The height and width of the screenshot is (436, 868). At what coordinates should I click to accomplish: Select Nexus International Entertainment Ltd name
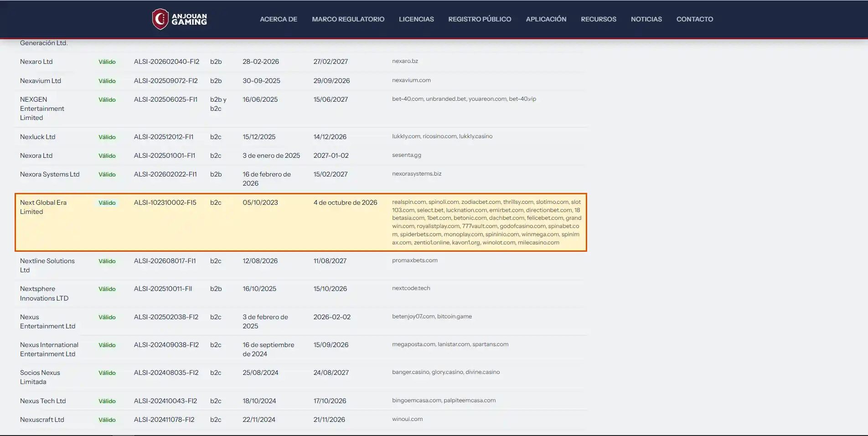click(x=49, y=349)
